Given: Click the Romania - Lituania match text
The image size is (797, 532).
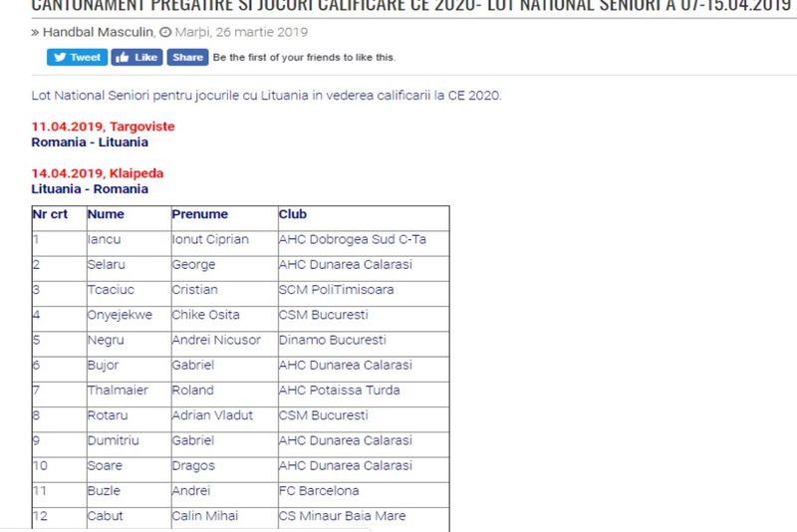Looking at the screenshot, I should coord(90,142).
